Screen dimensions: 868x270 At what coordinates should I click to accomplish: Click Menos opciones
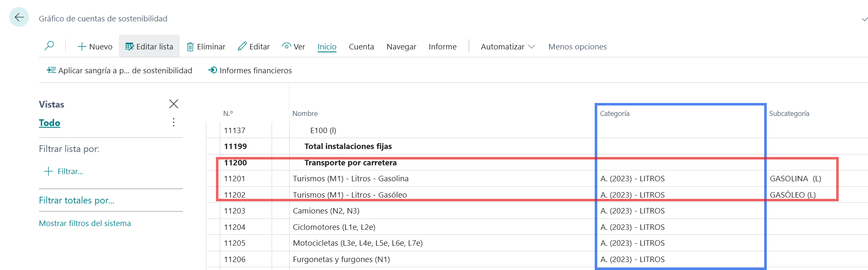tap(578, 46)
